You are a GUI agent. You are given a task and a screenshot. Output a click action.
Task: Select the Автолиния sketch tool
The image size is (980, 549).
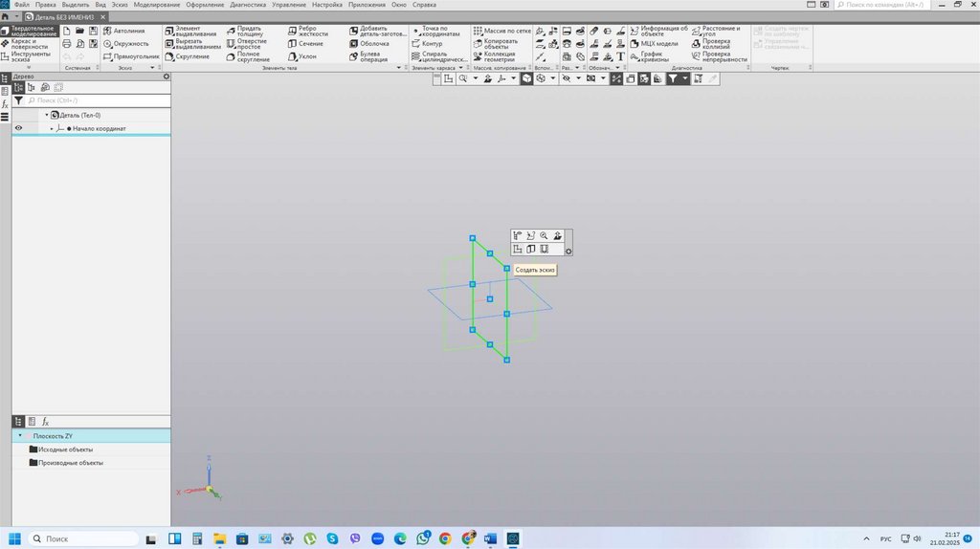tap(123, 31)
